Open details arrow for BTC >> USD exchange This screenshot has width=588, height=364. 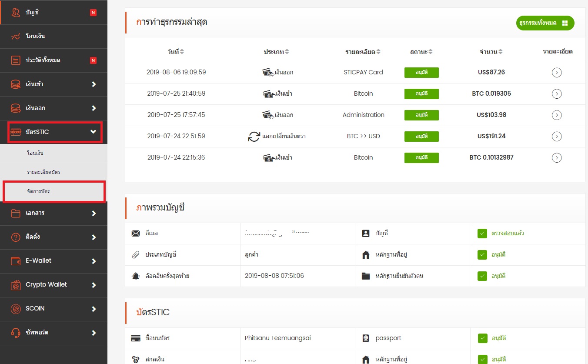[557, 137]
